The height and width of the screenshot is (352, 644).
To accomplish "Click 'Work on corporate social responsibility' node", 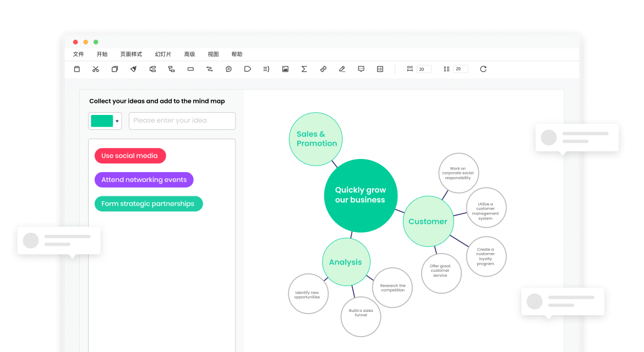I will [458, 173].
